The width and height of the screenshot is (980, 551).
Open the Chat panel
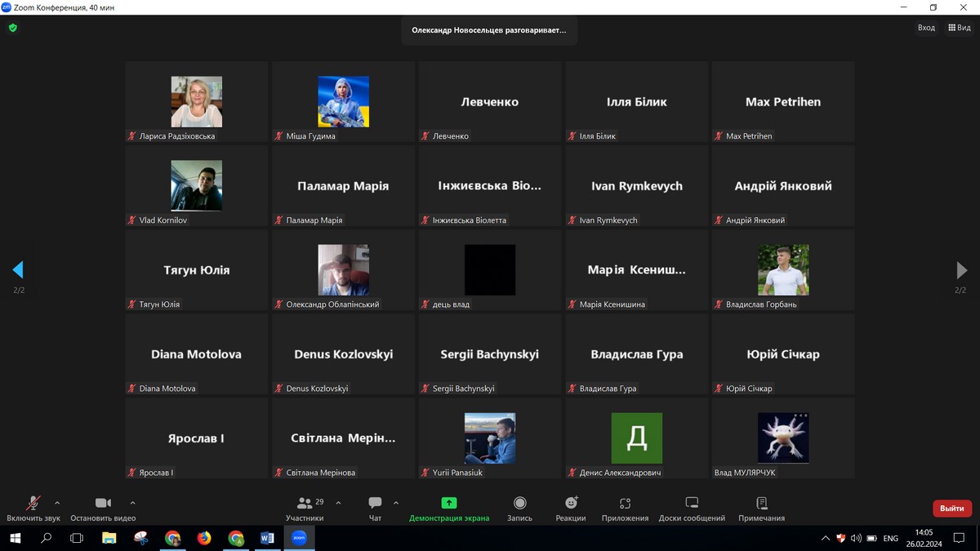pos(375,504)
